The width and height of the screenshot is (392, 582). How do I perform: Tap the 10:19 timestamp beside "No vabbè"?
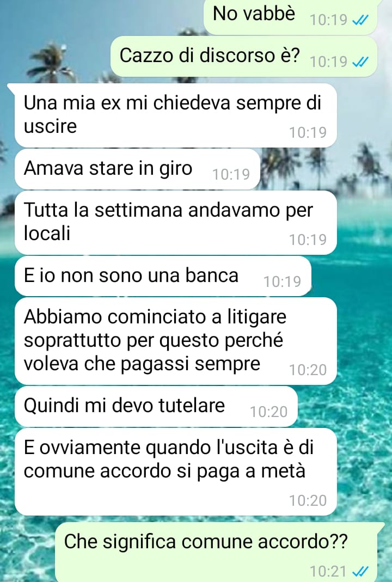(x=328, y=20)
